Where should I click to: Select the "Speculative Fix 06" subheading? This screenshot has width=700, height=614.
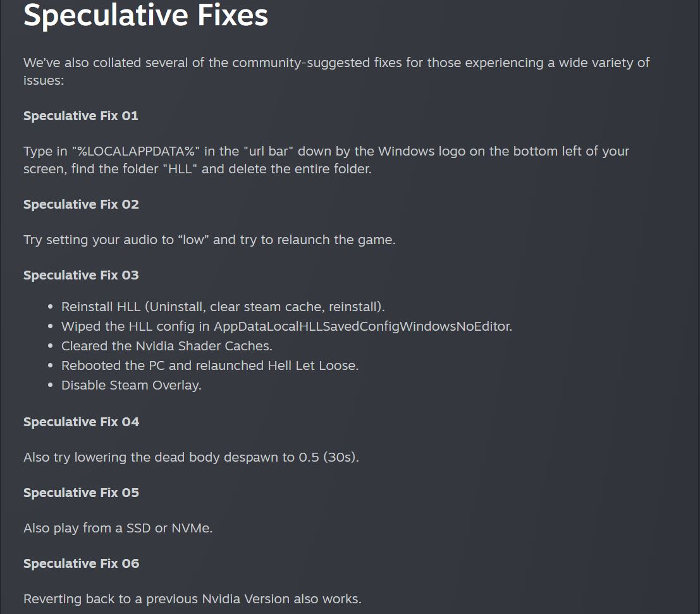[x=81, y=563]
